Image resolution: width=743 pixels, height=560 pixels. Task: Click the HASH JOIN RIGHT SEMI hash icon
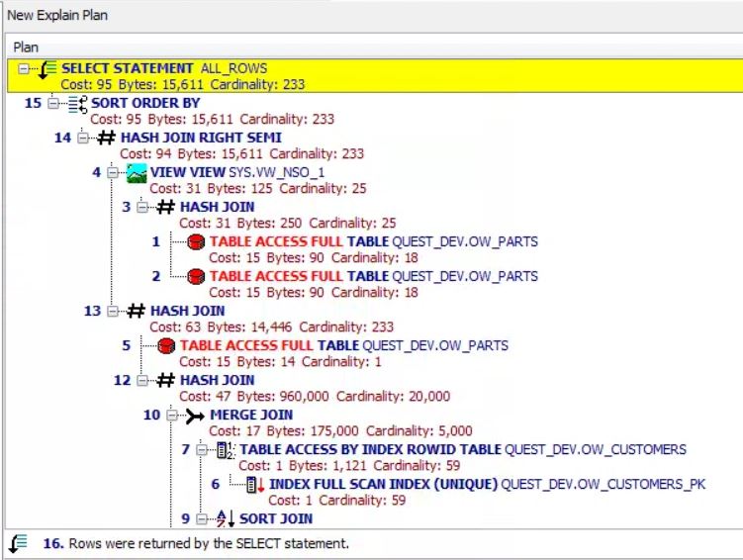tap(106, 138)
